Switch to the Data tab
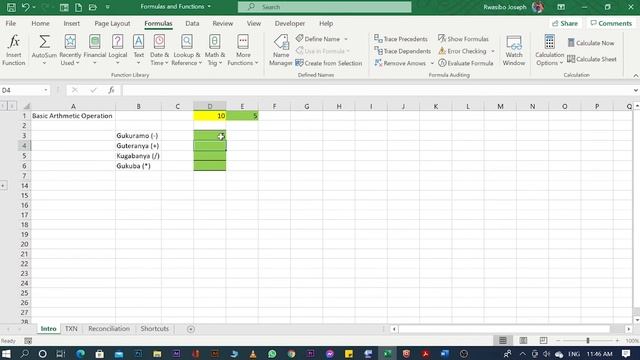Image resolution: width=640 pixels, height=360 pixels. [x=192, y=23]
